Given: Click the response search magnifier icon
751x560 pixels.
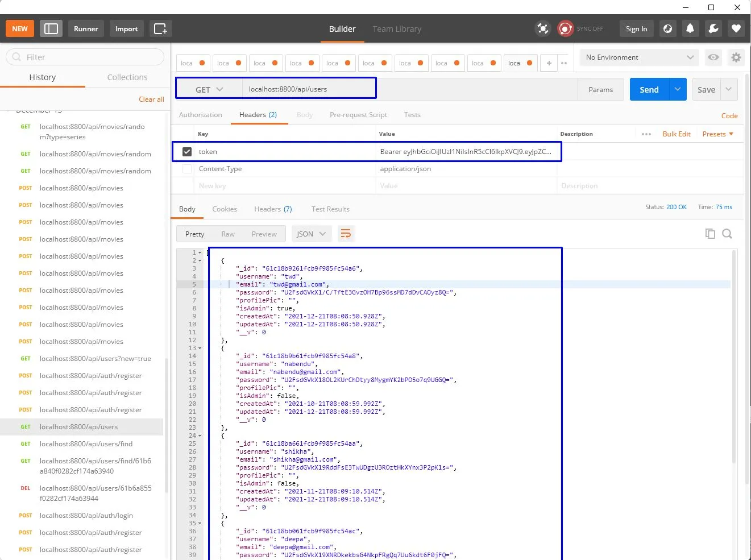Looking at the screenshot, I should (727, 234).
